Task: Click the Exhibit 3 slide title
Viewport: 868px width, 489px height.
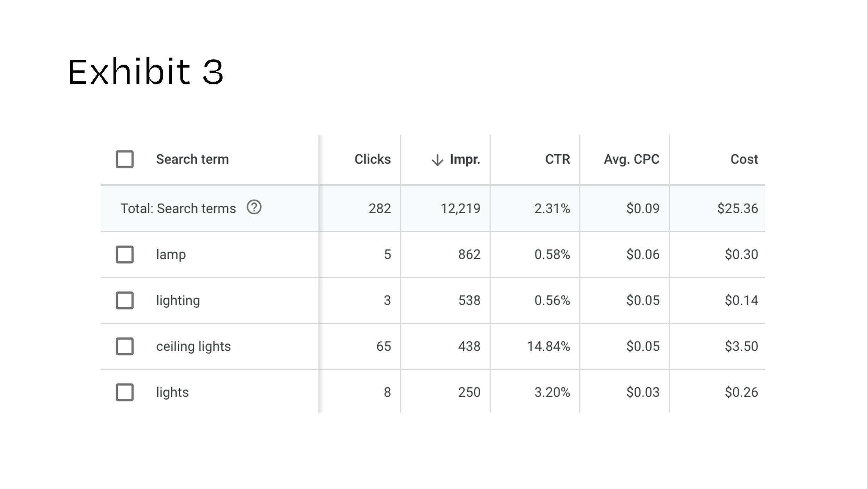Action: pyautogui.click(x=145, y=72)
